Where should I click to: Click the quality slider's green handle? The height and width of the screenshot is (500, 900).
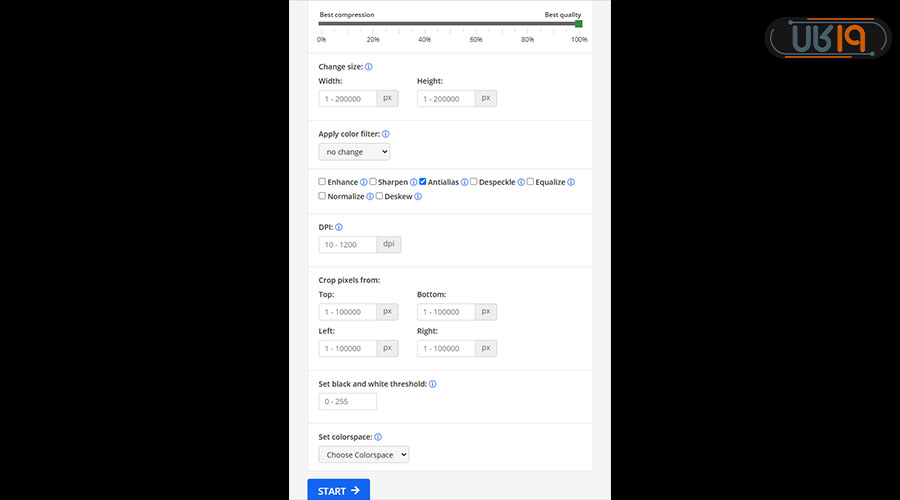tap(578, 23)
